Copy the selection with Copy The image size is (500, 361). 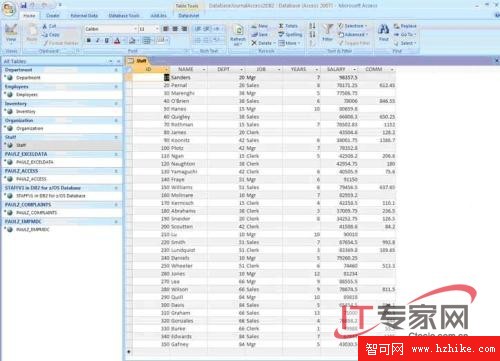pyautogui.click(x=51, y=35)
